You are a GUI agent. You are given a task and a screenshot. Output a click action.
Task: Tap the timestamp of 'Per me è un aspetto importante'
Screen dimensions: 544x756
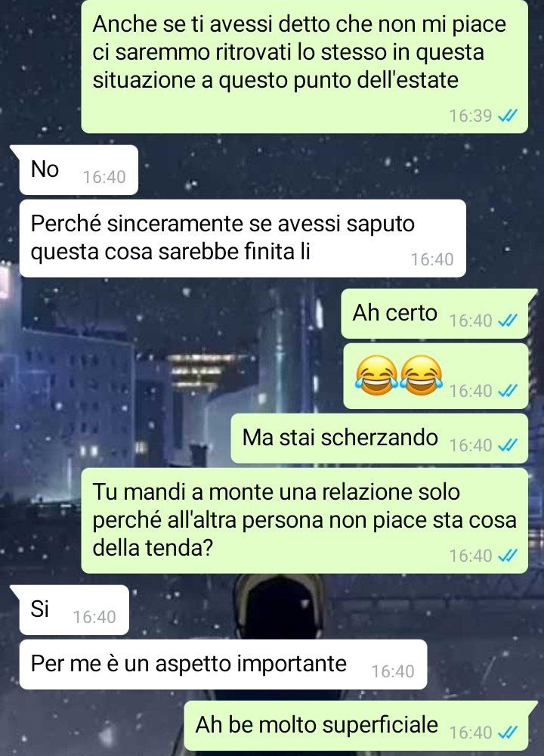pos(393,671)
